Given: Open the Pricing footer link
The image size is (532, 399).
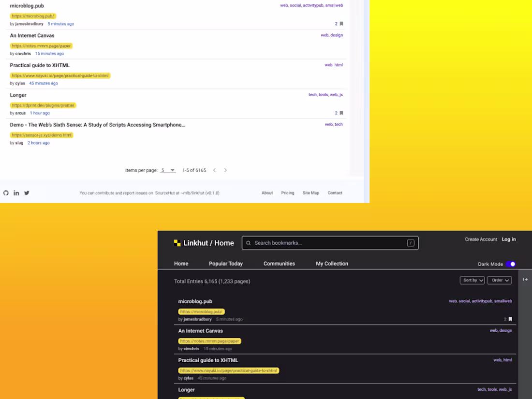Looking at the screenshot, I should (x=287, y=192).
